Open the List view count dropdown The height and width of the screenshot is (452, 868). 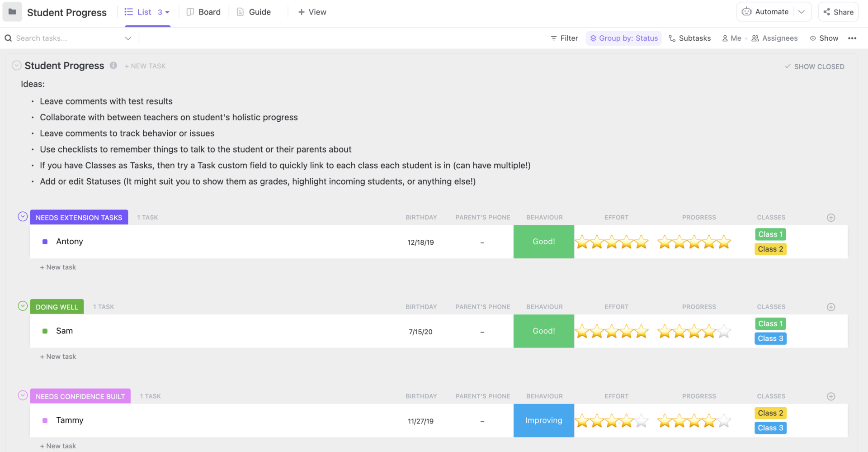[164, 12]
